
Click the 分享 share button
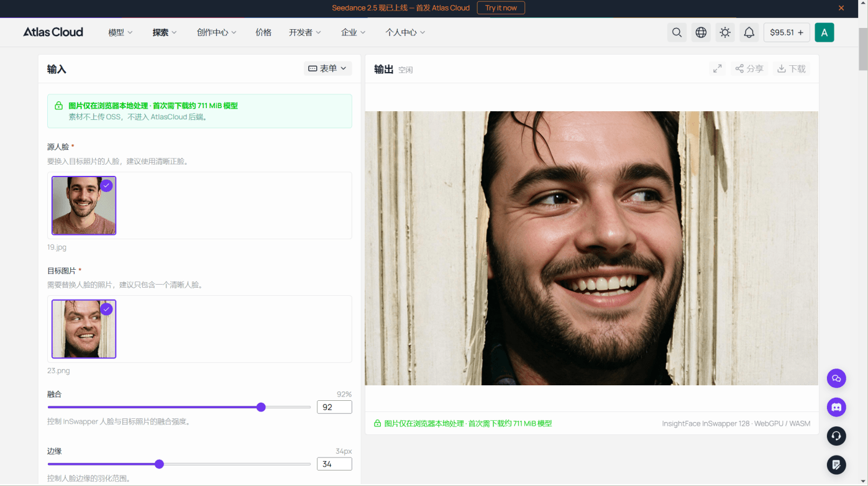[749, 69]
